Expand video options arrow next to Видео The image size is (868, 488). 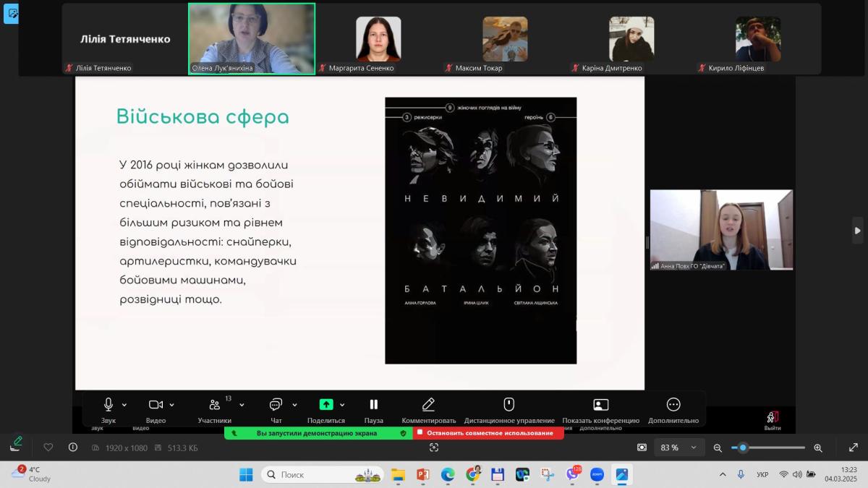tap(173, 405)
